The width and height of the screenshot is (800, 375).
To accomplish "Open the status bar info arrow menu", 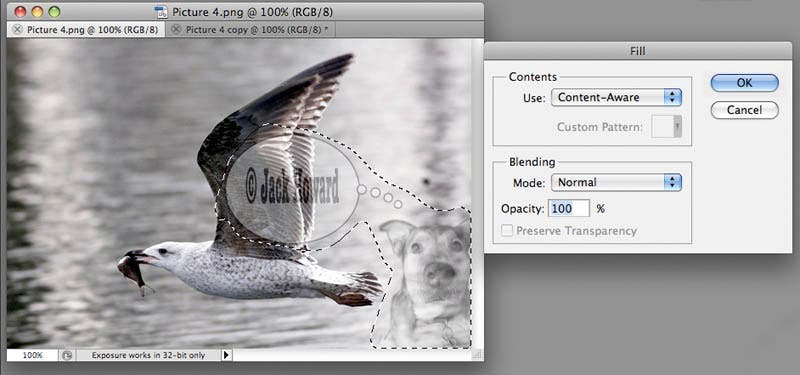I will [227, 355].
